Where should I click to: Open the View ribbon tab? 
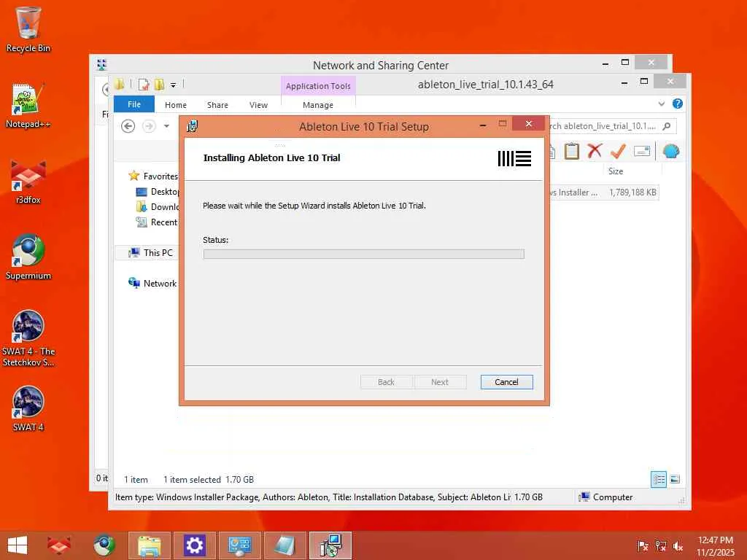coord(258,105)
